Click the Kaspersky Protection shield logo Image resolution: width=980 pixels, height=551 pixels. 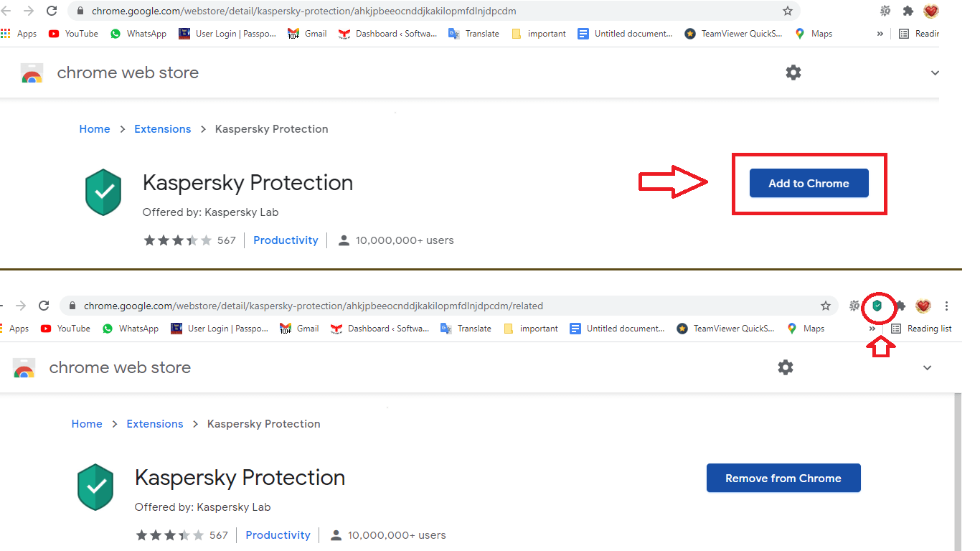103,192
